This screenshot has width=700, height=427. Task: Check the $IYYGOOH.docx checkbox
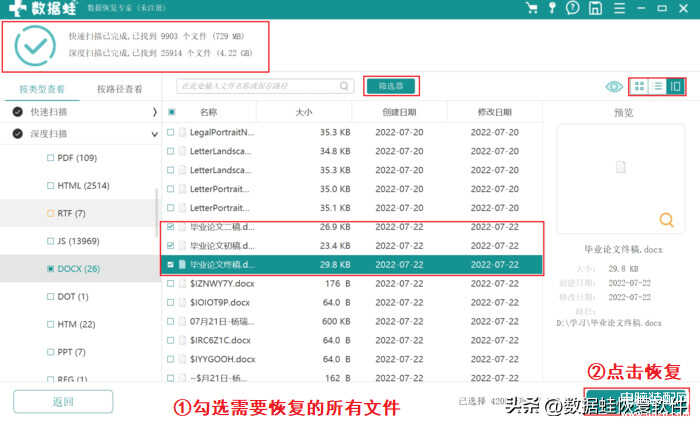171,359
